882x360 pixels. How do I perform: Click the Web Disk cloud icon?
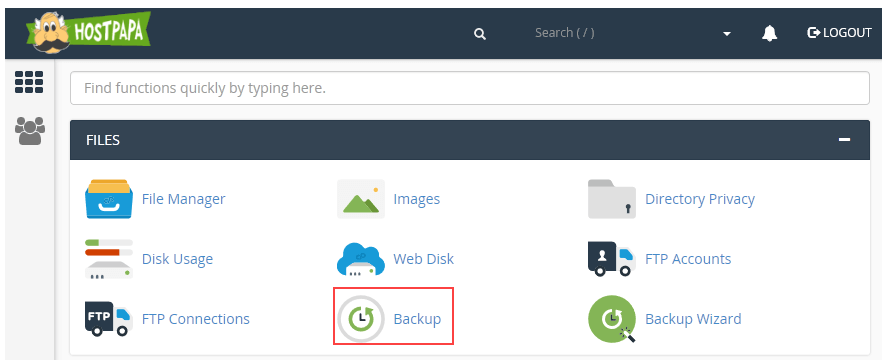tap(361, 259)
